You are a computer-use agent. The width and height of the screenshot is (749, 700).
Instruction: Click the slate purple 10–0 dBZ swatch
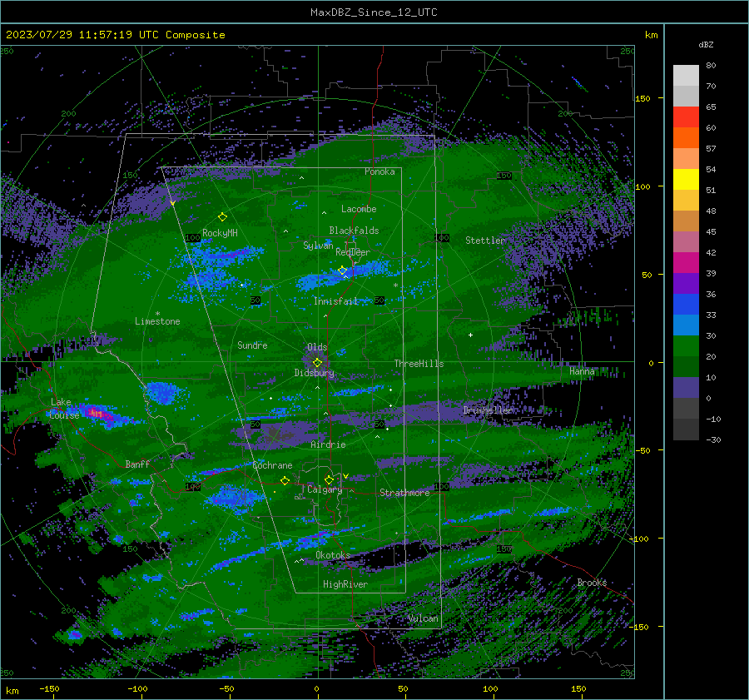(686, 388)
